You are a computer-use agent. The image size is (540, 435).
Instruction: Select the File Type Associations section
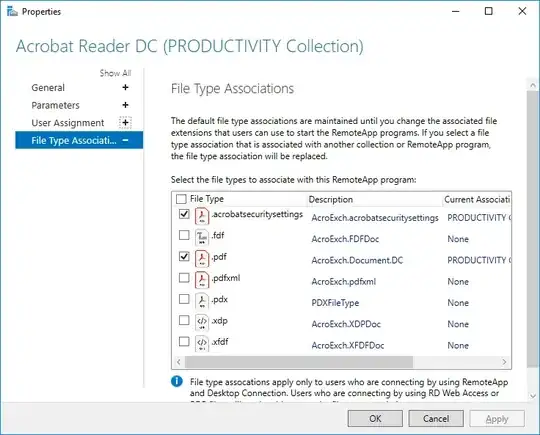pyautogui.click(x=79, y=140)
